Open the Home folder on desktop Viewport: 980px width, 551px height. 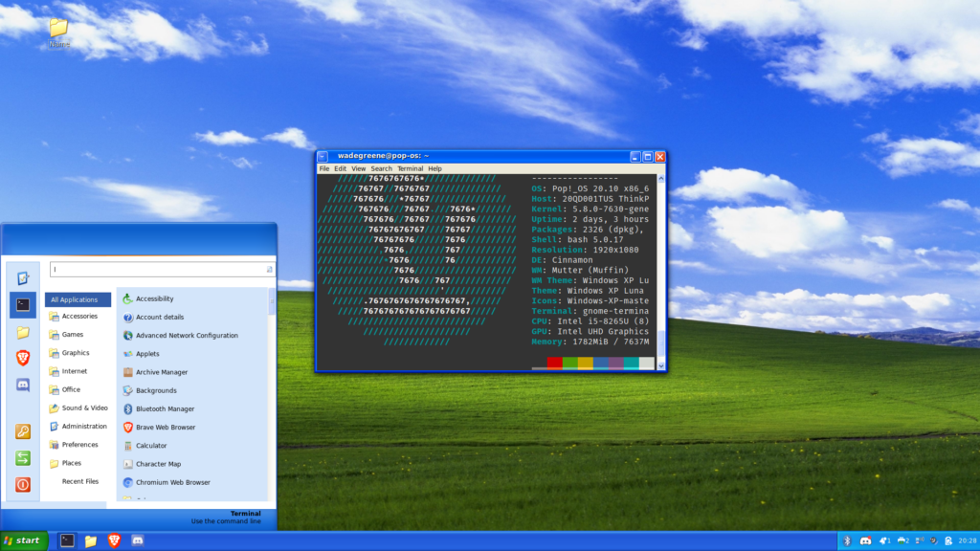click(x=58, y=33)
